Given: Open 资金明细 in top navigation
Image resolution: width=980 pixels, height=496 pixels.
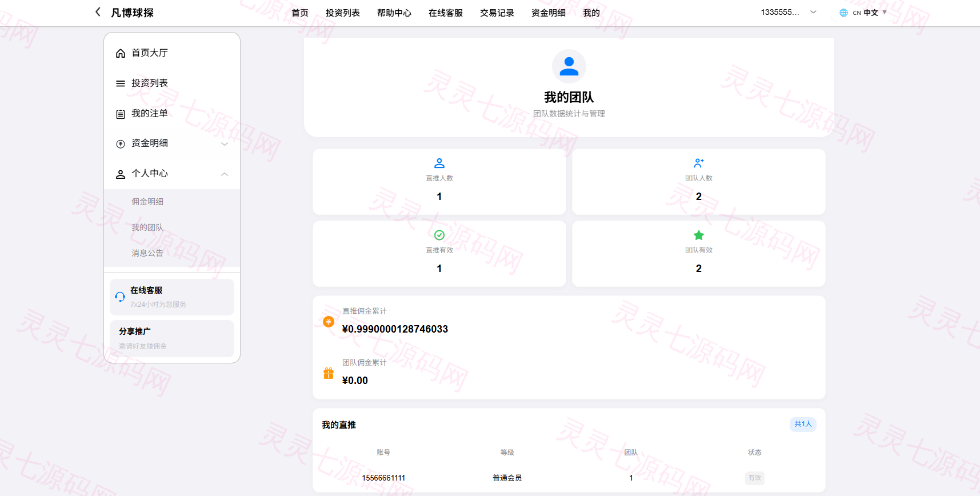Looking at the screenshot, I should tap(549, 13).
